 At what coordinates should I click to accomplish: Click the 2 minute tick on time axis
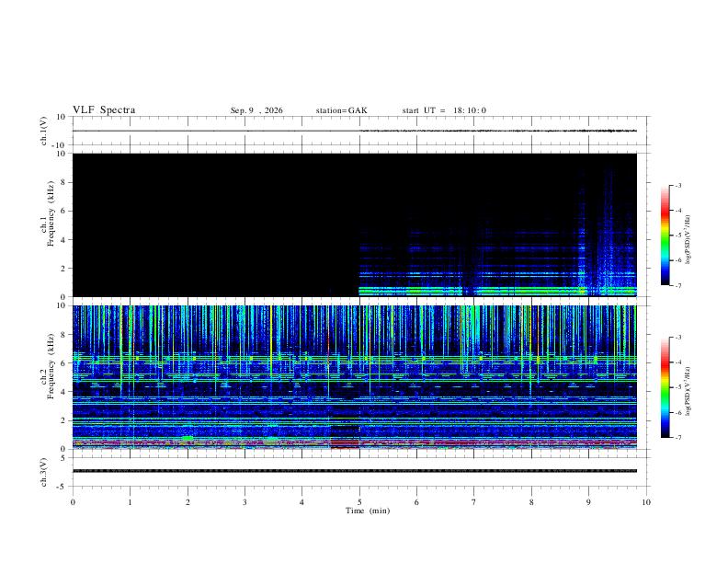(188, 502)
